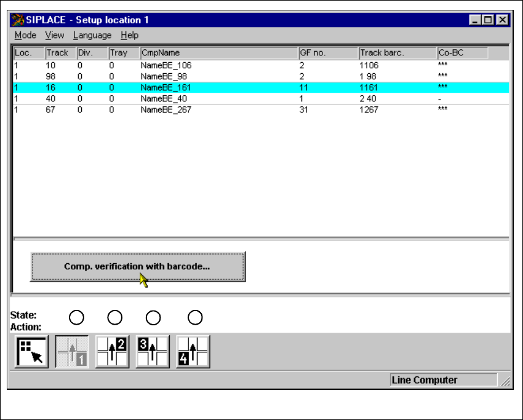This screenshot has height=420, width=523.
Task: Click the resize grip in status bar corner
Action: 505,381
